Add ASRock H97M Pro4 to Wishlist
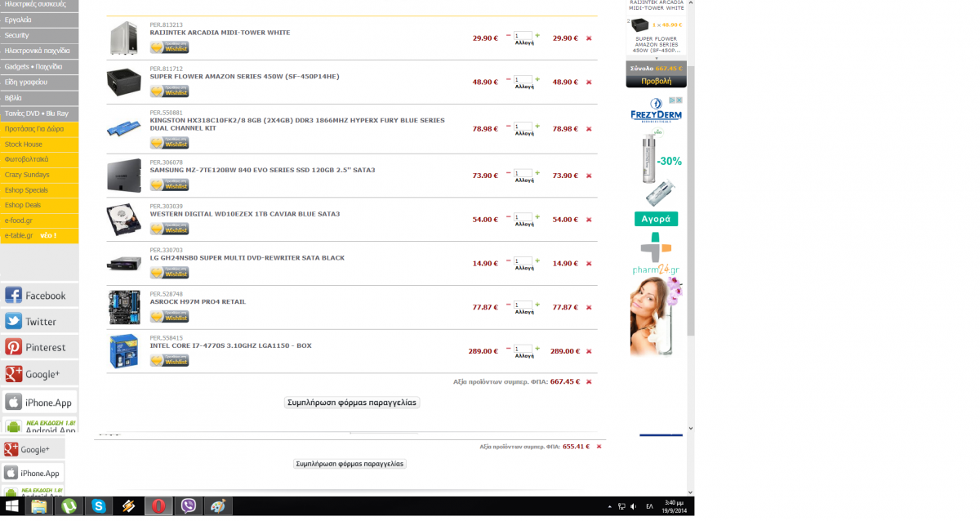This screenshot has height=521, width=980. 169,317
